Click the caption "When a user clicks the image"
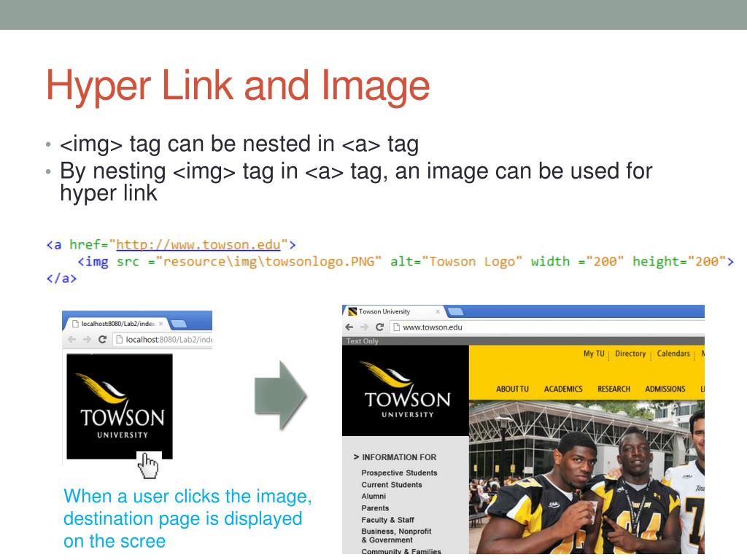Viewport: 747px width, 560px height. pos(187,496)
